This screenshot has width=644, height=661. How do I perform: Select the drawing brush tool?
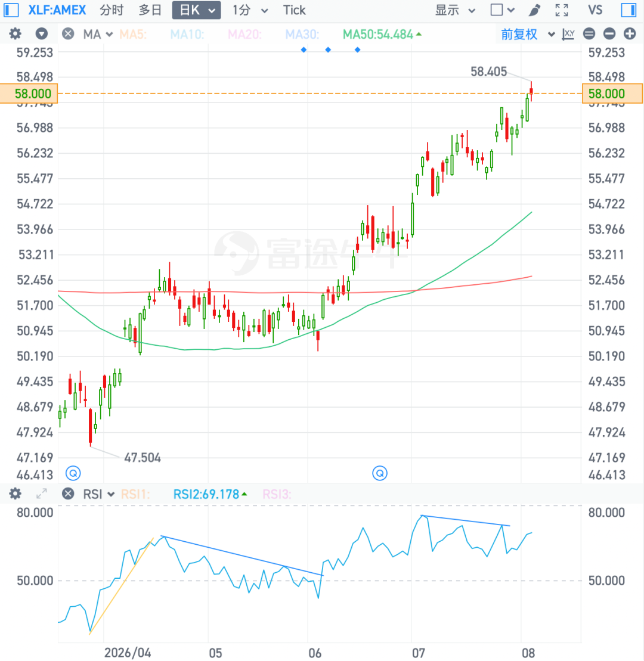[x=534, y=10]
